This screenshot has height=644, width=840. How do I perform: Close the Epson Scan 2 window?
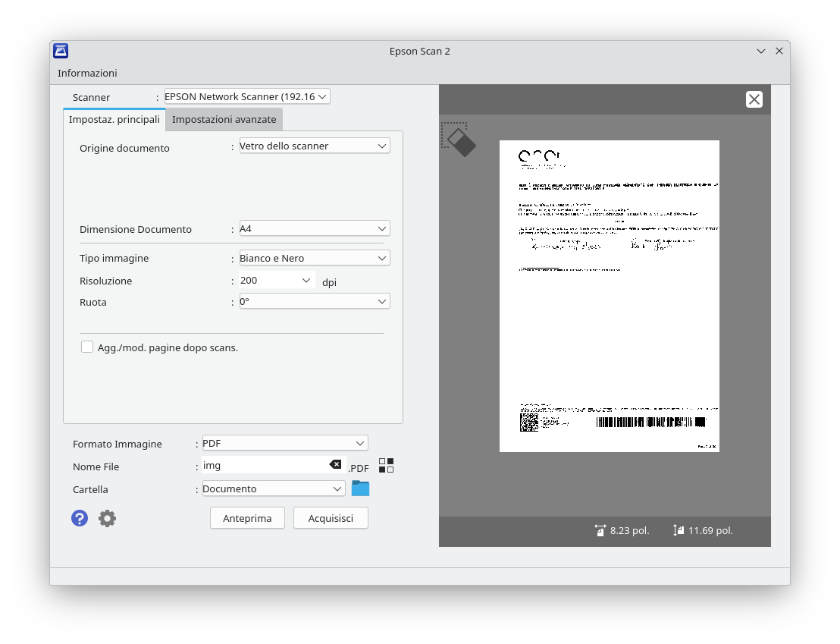click(779, 51)
